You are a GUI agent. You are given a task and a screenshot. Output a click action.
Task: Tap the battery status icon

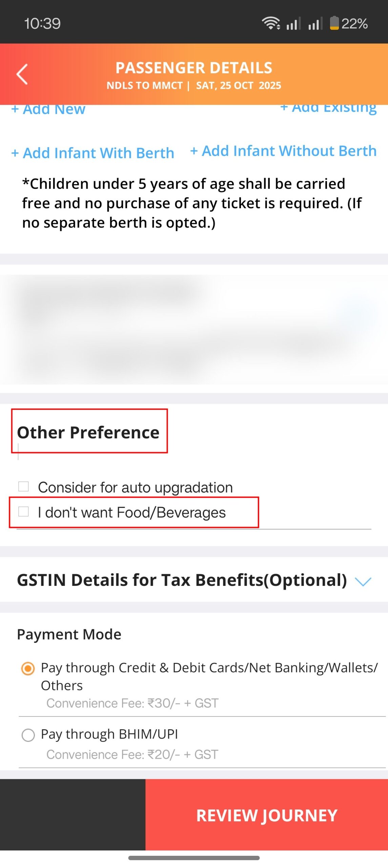334,23
